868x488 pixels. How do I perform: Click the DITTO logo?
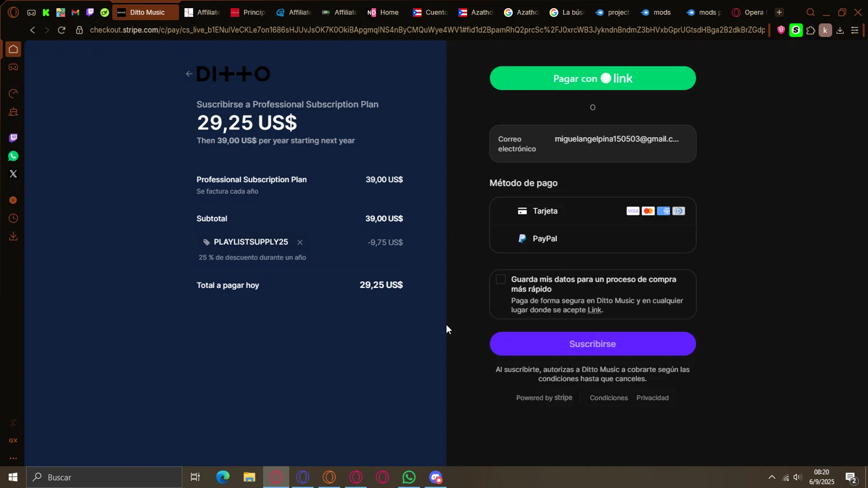coord(234,74)
